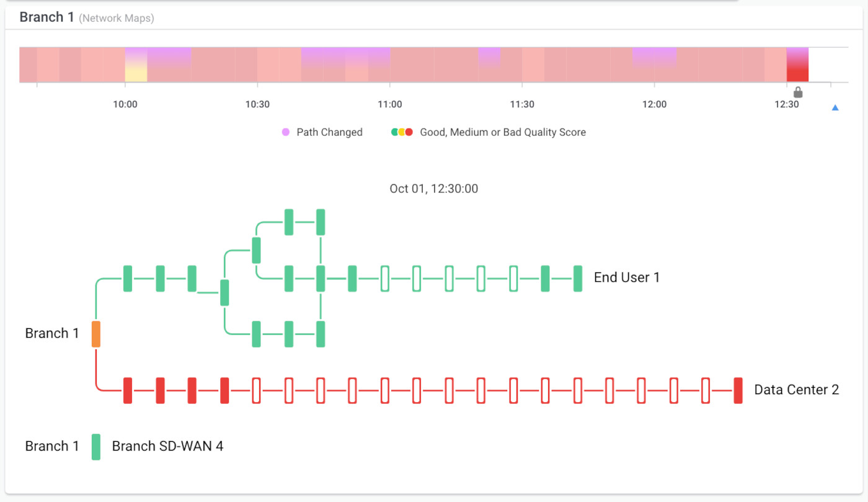This screenshot has width=868, height=502.
Task: Click the Branch SD-WAN 4 label
Action: pyautogui.click(x=167, y=446)
